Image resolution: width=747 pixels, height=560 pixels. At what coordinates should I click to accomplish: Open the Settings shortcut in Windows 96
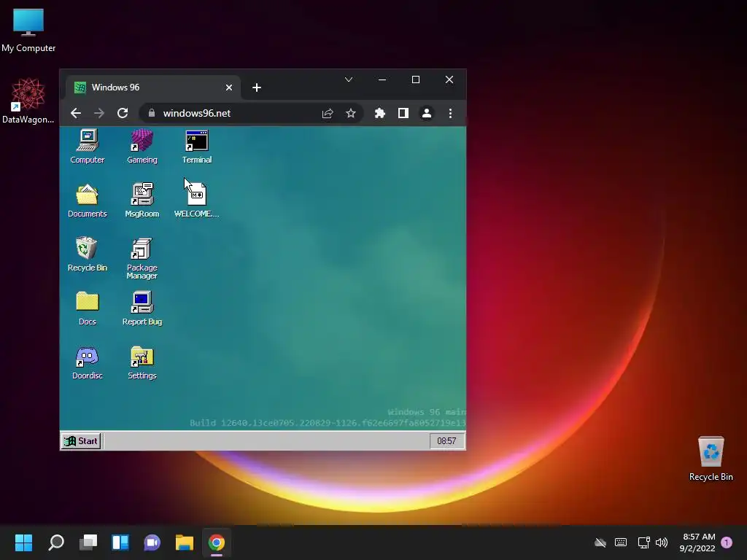(142, 363)
